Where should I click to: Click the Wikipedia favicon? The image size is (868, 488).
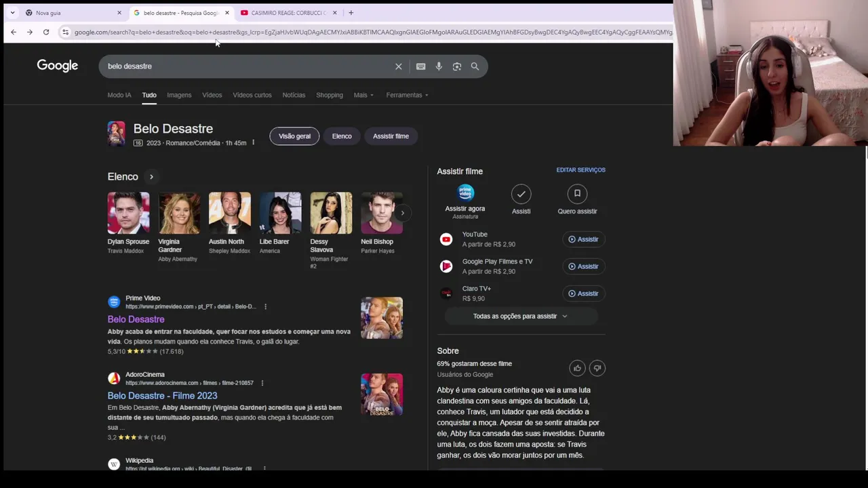tap(114, 464)
